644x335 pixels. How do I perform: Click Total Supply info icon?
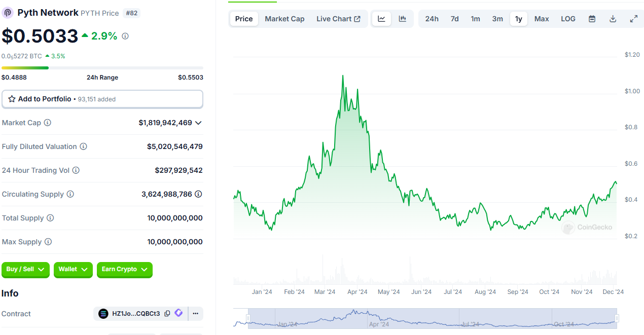[x=50, y=218]
